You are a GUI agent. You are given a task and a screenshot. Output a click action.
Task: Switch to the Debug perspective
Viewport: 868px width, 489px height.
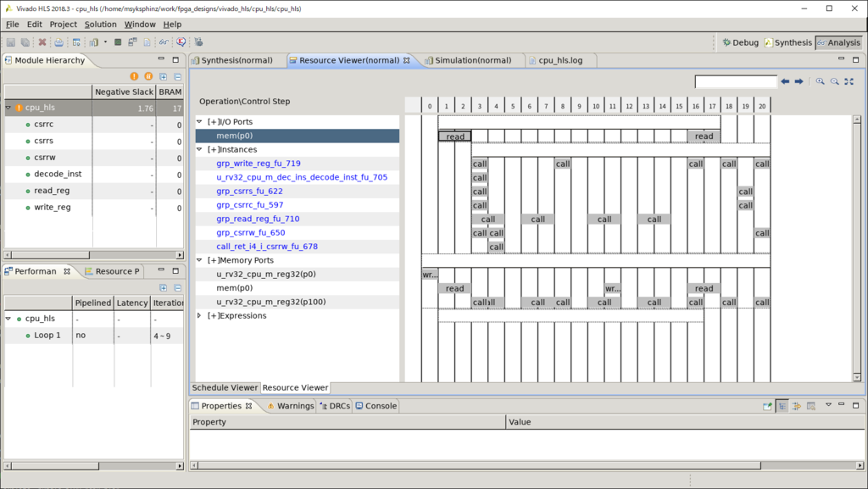[x=740, y=42]
